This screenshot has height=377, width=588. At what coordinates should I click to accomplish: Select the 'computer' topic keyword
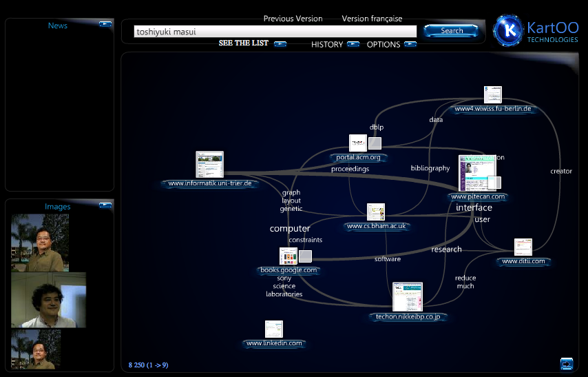coord(290,228)
